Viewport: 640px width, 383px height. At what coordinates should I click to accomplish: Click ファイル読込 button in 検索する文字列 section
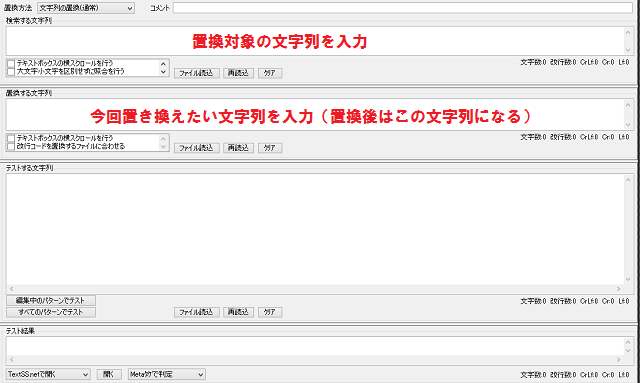(197, 73)
